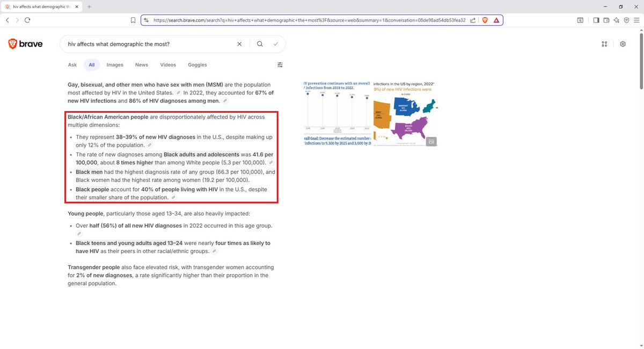644x349 pixels.
Task: Open the Leo AI sparkle icon
Action: pos(616,20)
